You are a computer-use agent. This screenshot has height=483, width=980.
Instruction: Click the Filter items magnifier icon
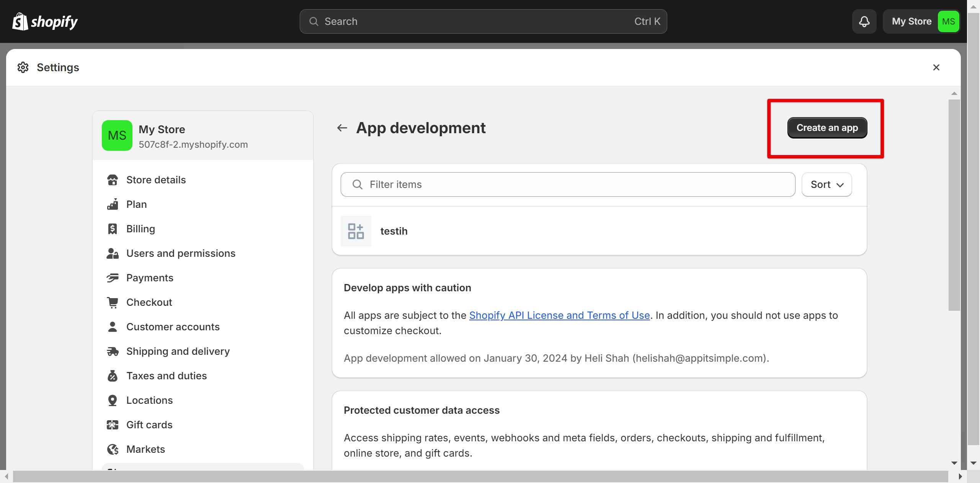[357, 184]
